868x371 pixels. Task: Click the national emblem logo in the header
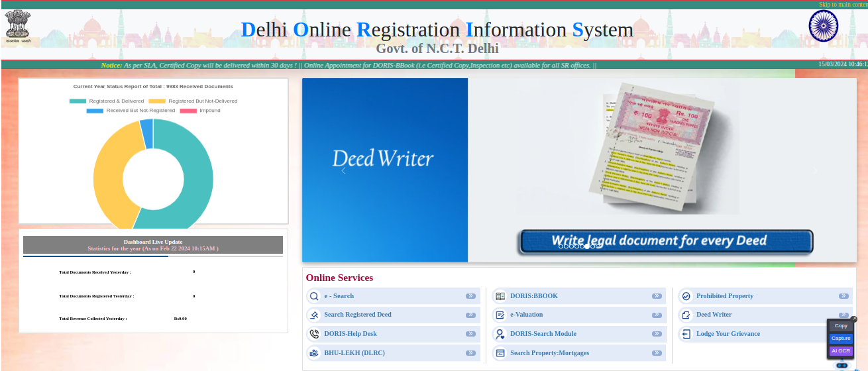(x=19, y=27)
